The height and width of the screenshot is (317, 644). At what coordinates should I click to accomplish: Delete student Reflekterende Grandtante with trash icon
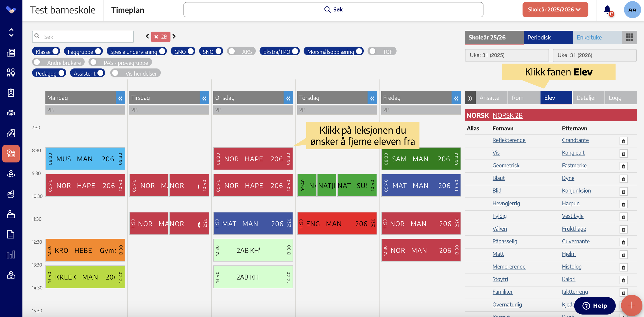(x=624, y=141)
